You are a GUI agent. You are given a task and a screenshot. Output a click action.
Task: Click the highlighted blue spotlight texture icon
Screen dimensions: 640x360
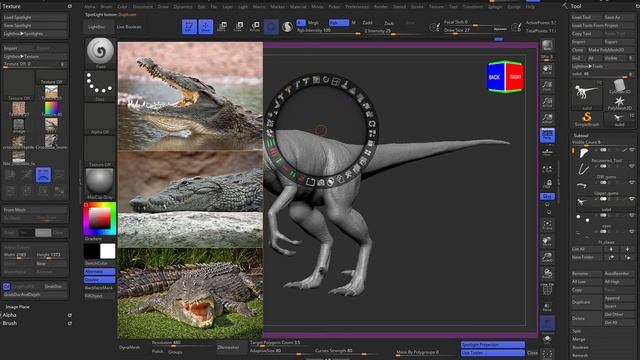click(43, 175)
